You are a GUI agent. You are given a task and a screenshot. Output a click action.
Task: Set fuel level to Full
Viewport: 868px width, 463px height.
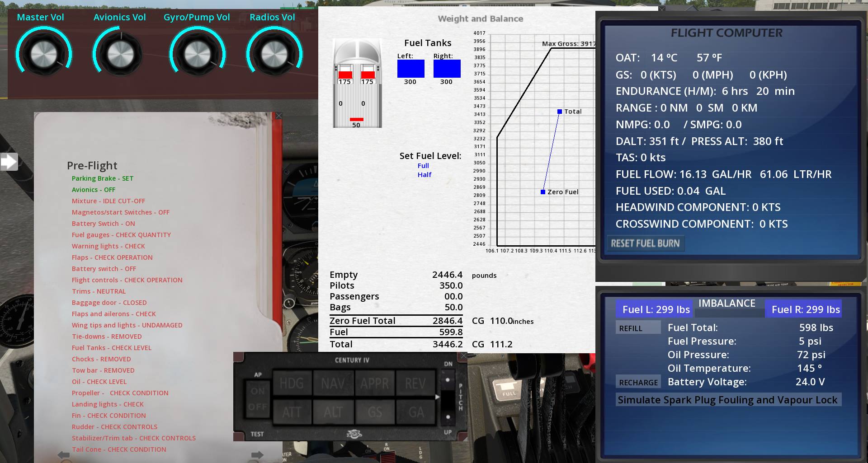point(423,166)
